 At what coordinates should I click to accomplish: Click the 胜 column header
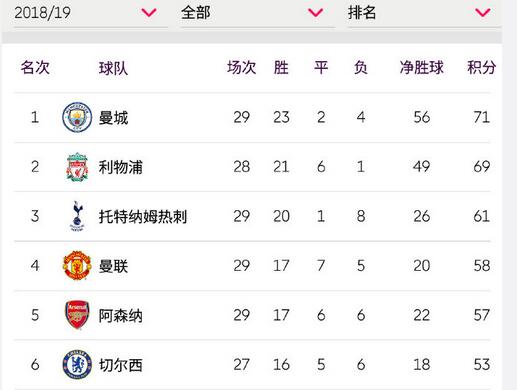(281, 68)
